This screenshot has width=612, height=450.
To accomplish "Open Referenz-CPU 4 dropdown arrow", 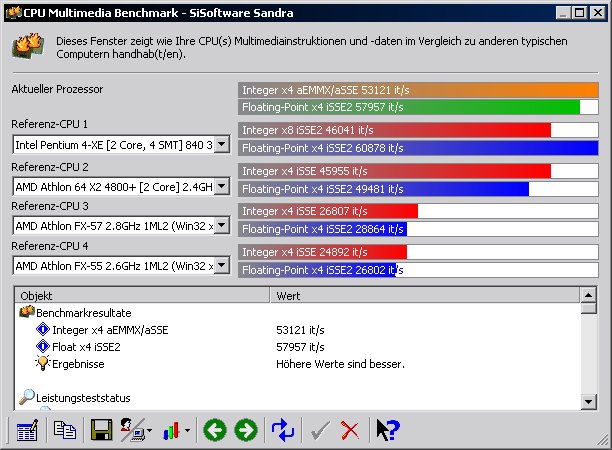I will (222, 265).
